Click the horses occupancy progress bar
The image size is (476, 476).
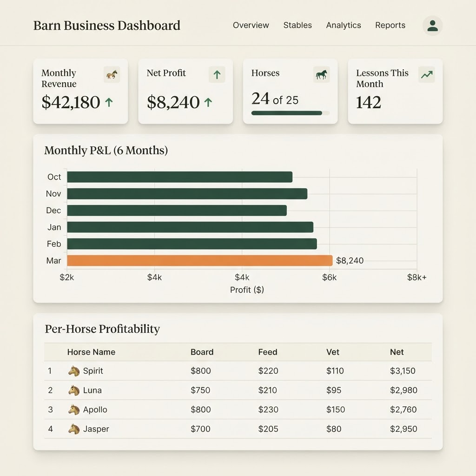[x=290, y=113]
